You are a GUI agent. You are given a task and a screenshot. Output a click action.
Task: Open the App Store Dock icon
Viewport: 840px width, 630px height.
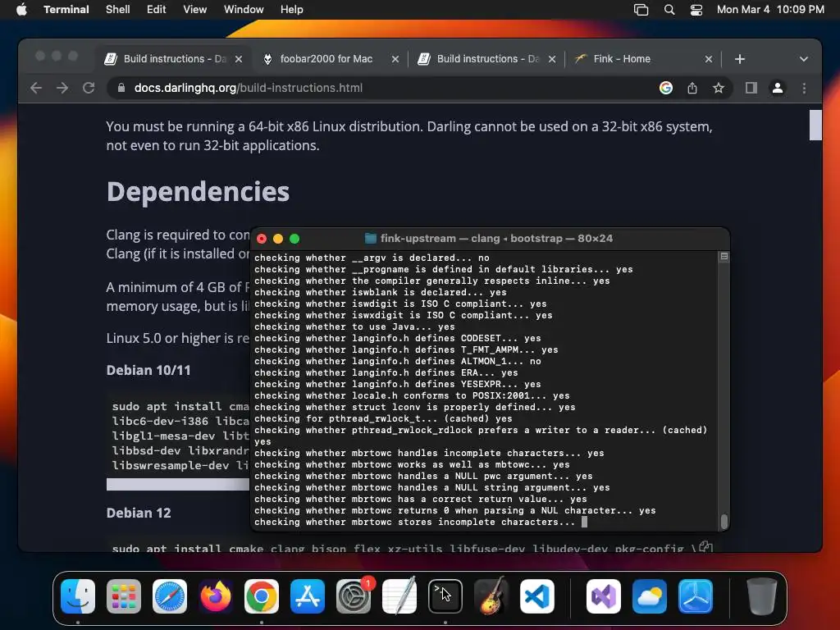(308, 596)
